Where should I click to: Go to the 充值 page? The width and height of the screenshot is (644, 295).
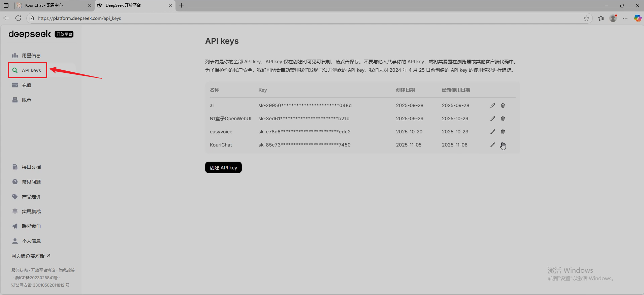pos(26,85)
